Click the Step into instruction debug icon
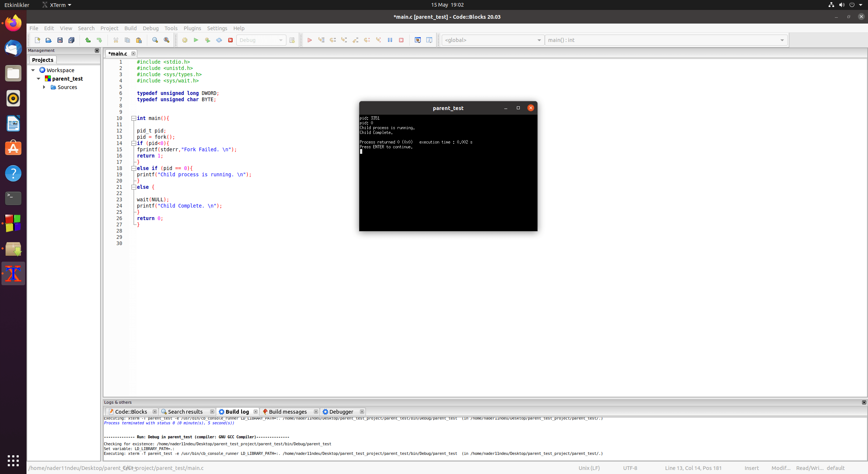This screenshot has height=474, width=868. (x=378, y=40)
